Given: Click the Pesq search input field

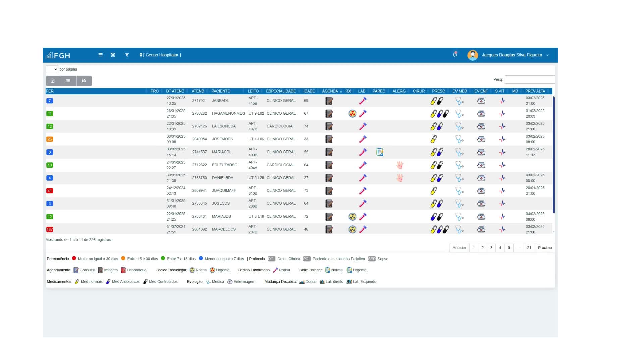Looking at the screenshot, I should 530,79.
